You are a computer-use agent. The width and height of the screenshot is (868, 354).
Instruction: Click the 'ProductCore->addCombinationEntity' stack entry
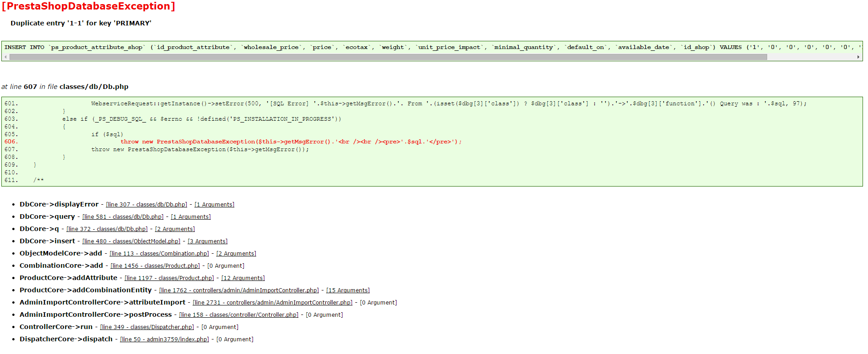click(x=86, y=290)
